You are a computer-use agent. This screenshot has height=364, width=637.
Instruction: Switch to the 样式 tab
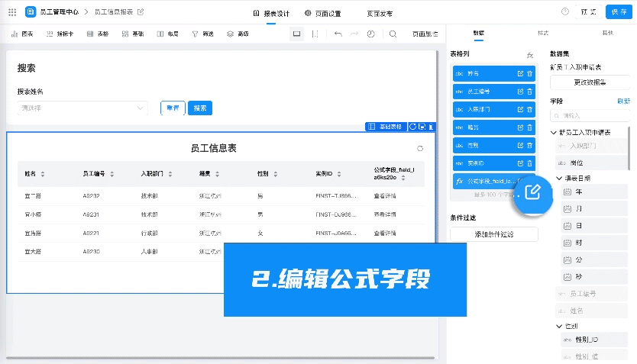[x=543, y=34]
